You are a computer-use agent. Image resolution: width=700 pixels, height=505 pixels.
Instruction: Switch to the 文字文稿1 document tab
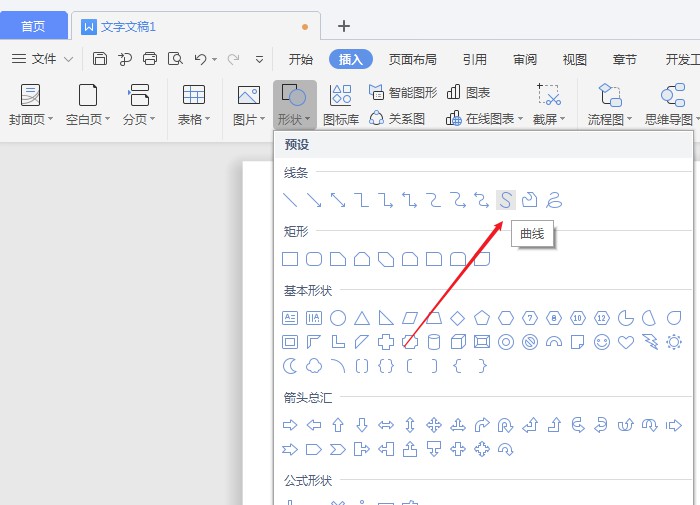coord(196,26)
